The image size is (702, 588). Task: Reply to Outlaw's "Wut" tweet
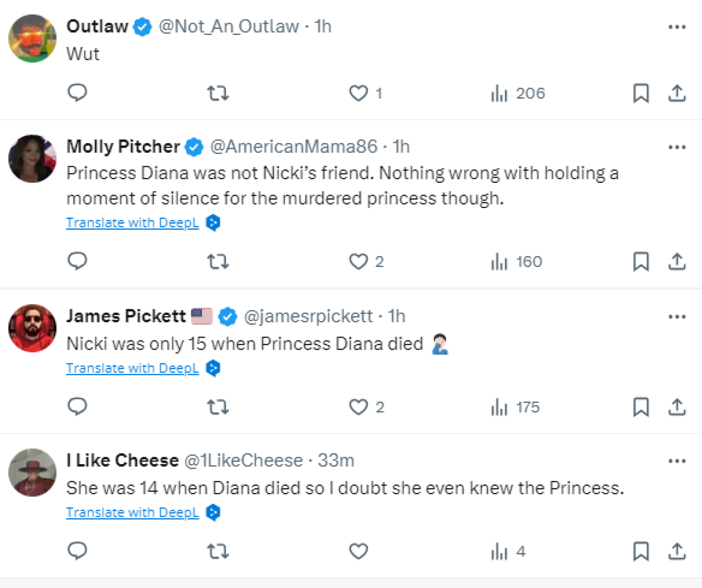click(77, 93)
